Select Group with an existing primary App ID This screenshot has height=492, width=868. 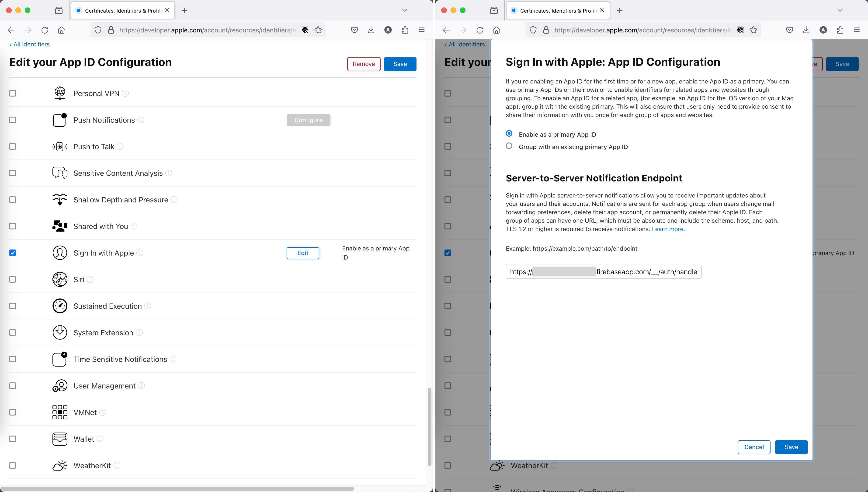pyautogui.click(x=509, y=146)
